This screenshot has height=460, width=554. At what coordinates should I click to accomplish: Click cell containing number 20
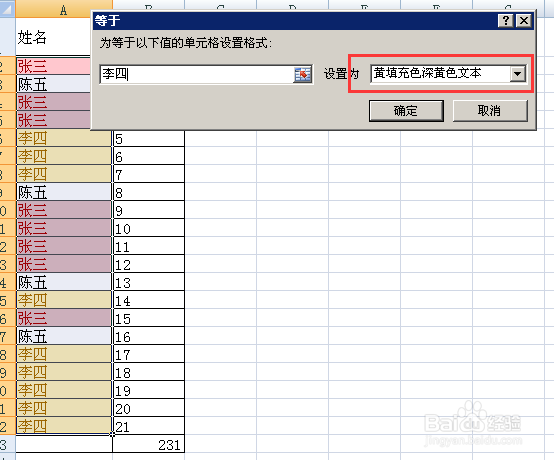coord(148,408)
